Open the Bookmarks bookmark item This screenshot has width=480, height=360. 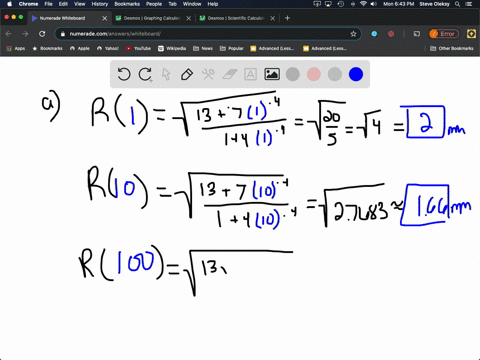coord(47,48)
